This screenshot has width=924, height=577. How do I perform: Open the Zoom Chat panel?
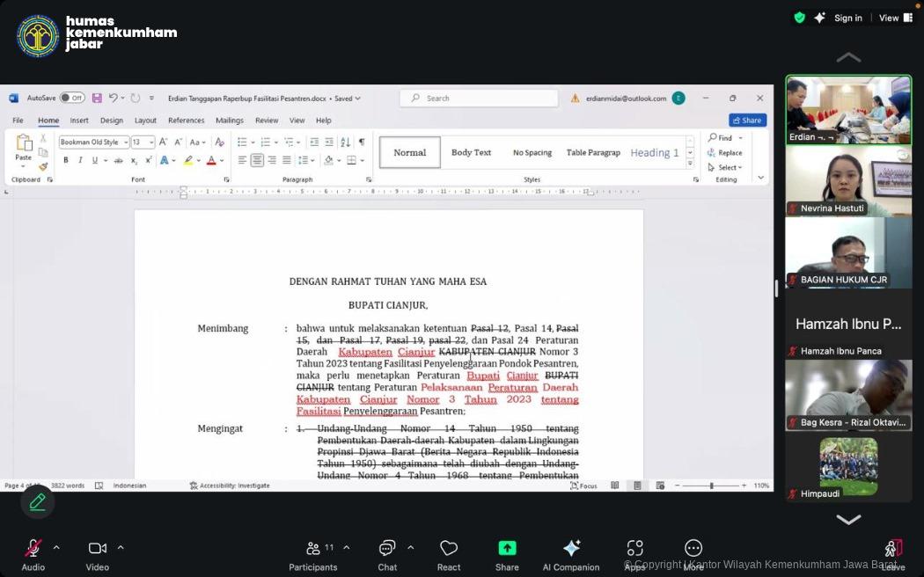pos(387,549)
